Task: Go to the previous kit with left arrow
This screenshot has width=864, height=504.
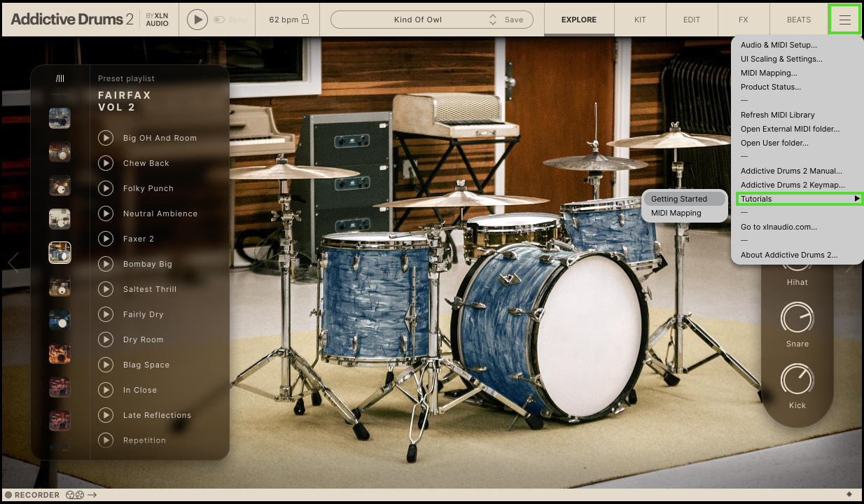Action: 12,263
